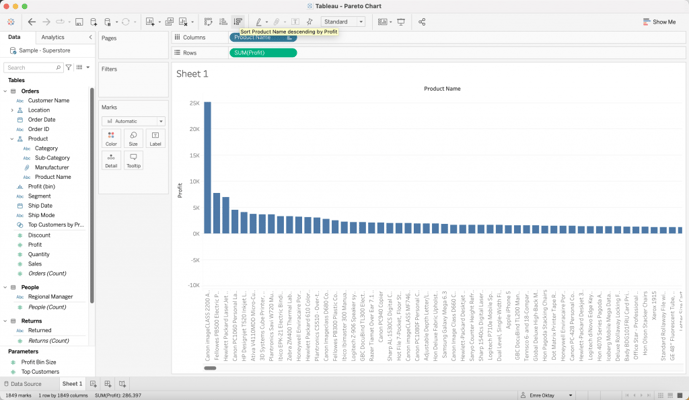Switch to the Analytics tab

pyautogui.click(x=52, y=37)
